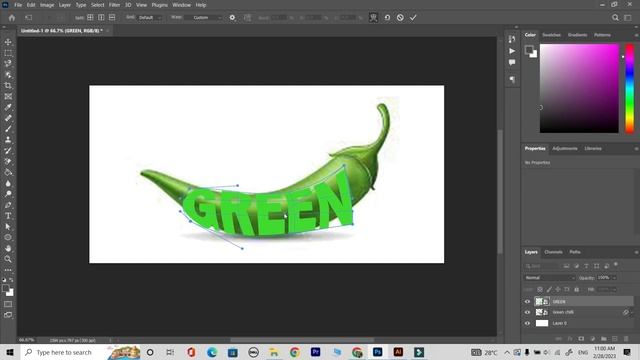Open the layer style fx menu
The image size is (640, 360).
coord(570,339)
